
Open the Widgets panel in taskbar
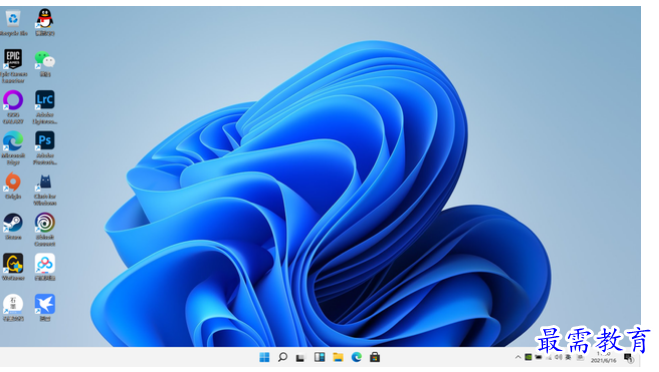pyautogui.click(x=319, y=357)
